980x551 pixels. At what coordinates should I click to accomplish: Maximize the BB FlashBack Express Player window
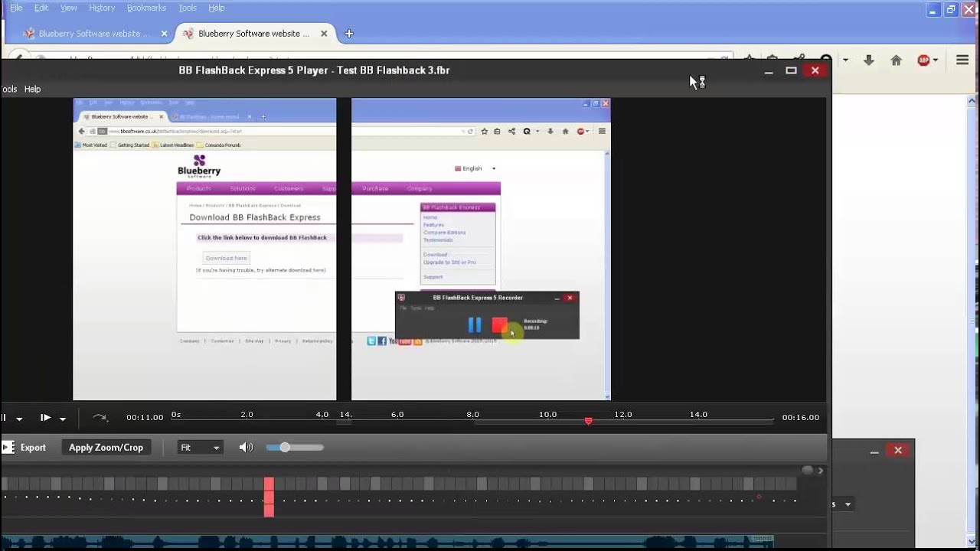tap(791, 70)
